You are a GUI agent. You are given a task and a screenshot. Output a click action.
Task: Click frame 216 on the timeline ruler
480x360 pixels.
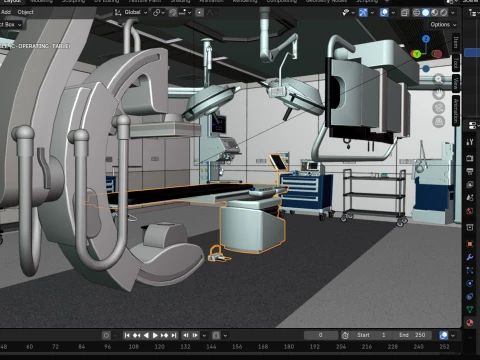(367, 347)
